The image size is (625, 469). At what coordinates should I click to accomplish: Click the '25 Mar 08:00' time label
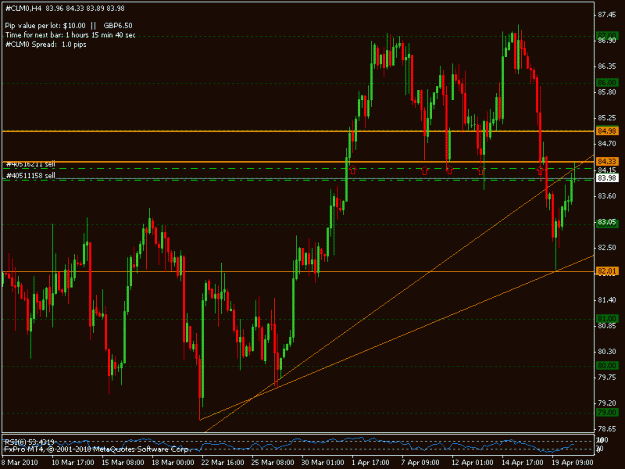(x=273, y=462)
